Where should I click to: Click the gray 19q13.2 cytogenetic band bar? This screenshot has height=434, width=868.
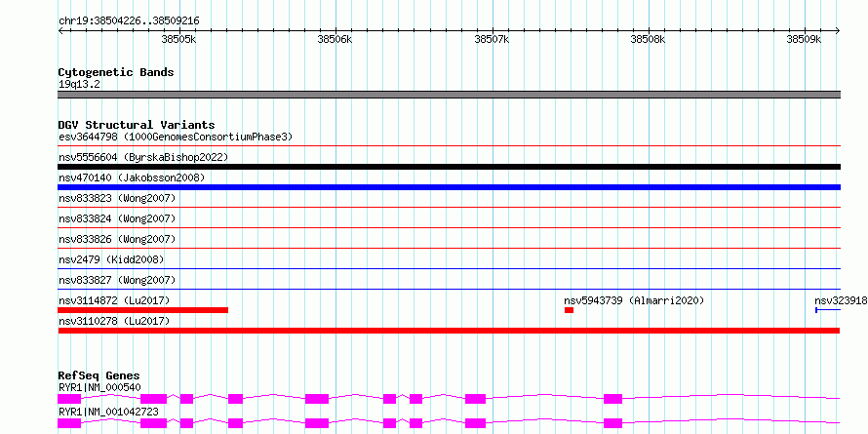[449, 95]
